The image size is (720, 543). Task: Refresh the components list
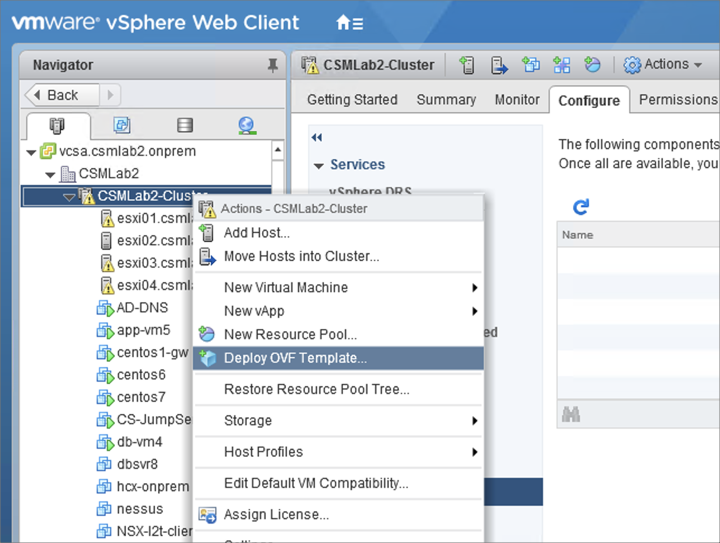click(581, 207)
